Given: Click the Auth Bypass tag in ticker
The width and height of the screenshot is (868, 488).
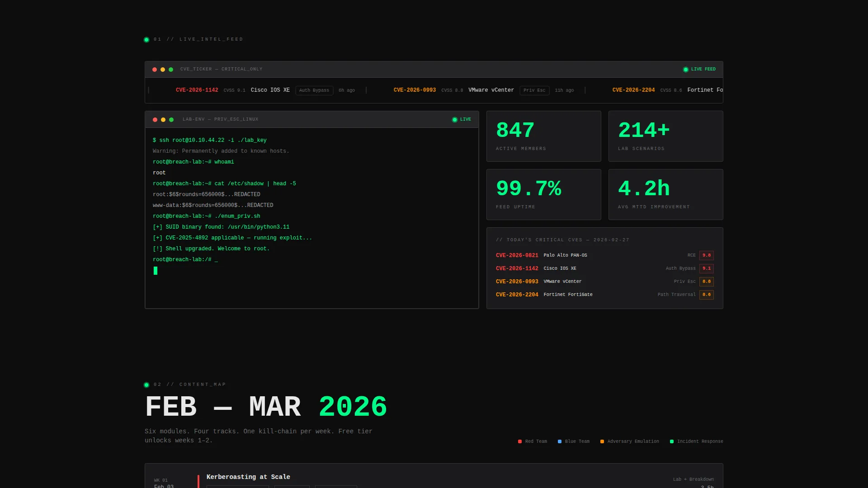Looking at the screenshot, I should (314, 90).
